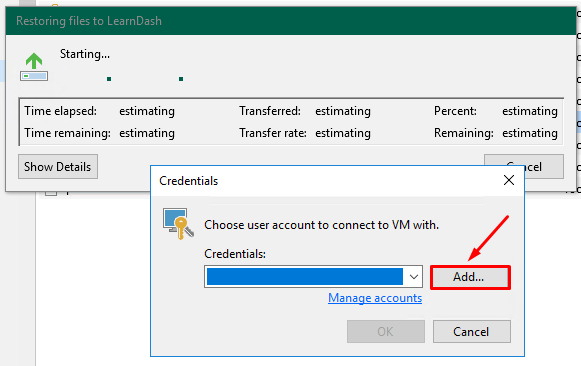Cancel the Credentials dialog
The width and height of the screenshot is (581, 366).
[x=471, y=332]
